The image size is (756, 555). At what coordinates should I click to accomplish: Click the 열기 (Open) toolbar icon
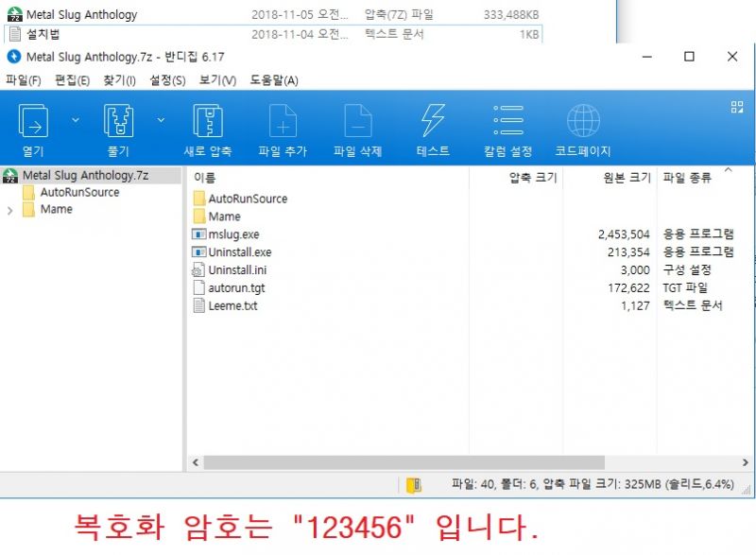33,120
